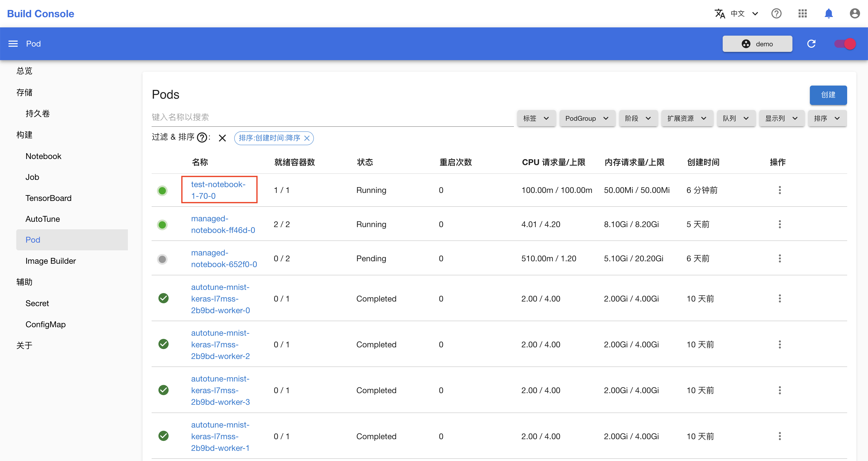Select Secret in the sidebar
Viewport: 868px width, 461px height.
(37, 303)
